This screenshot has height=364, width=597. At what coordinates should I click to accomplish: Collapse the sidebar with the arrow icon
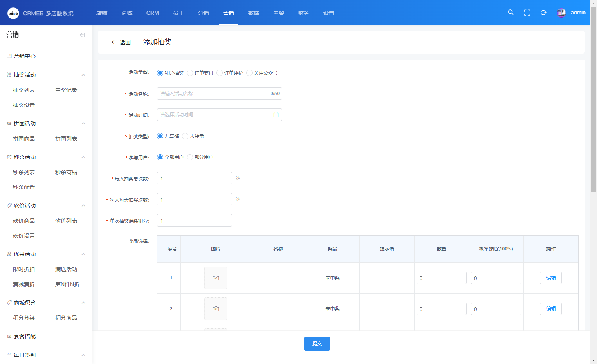click(x=82, y=35)
